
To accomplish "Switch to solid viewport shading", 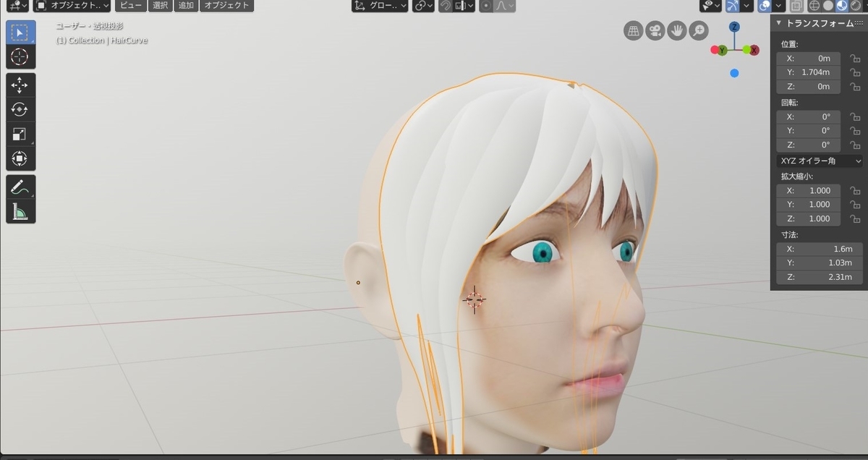I will 828,6.
